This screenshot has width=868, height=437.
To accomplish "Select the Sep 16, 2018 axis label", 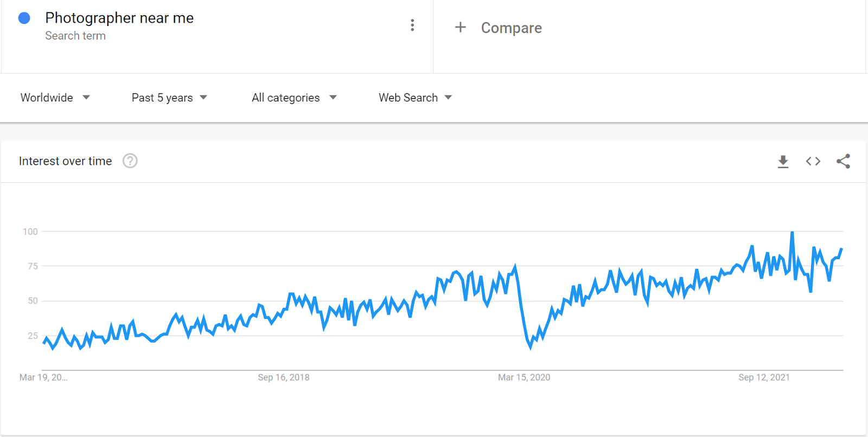I will click(284, 377).
